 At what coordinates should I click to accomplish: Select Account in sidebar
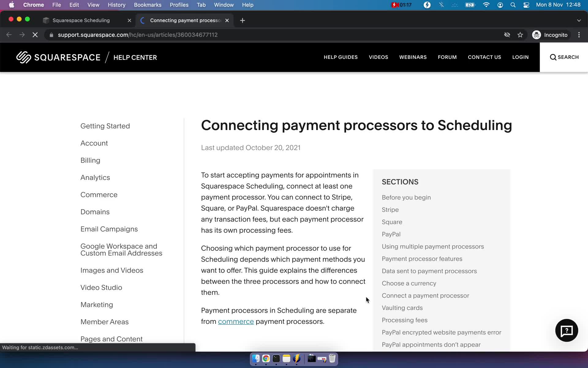pos(94,143)
